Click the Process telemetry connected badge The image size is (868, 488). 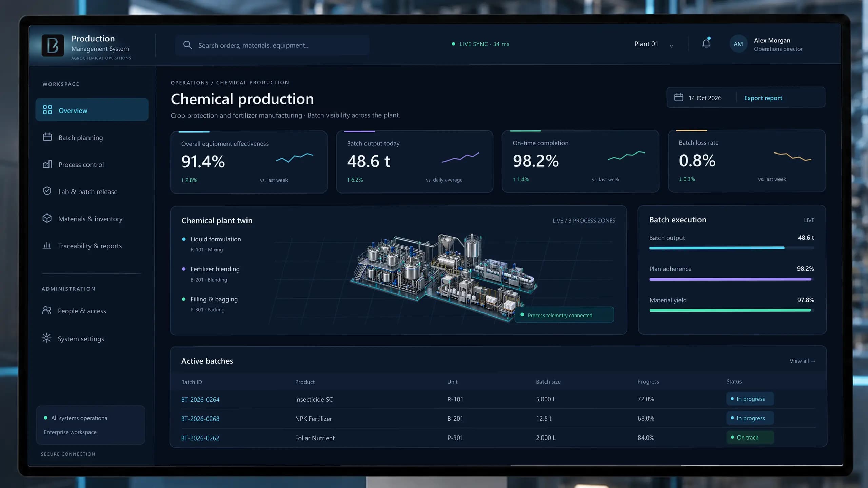(x=564, y=315)
